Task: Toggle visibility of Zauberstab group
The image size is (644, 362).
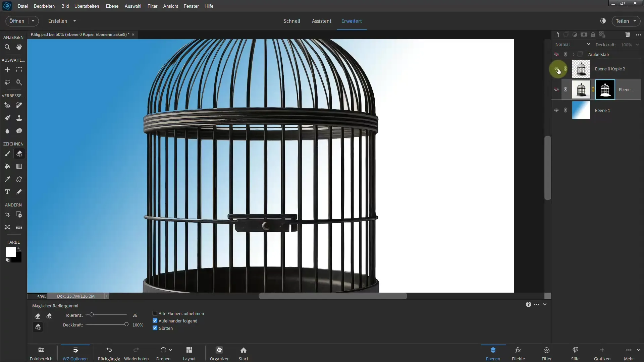Action: tap(556, 54)
